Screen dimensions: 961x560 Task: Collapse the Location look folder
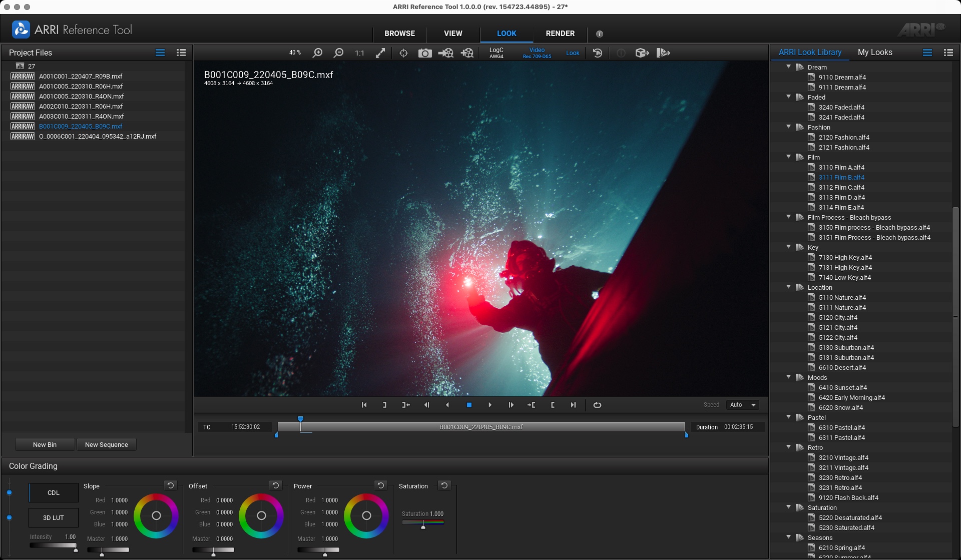(x=789, y=287)
